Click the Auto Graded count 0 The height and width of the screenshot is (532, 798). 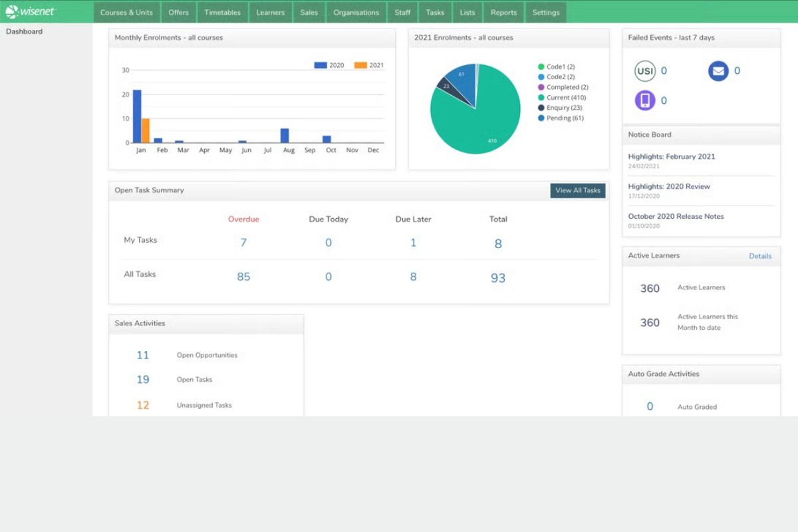point(650,406)
